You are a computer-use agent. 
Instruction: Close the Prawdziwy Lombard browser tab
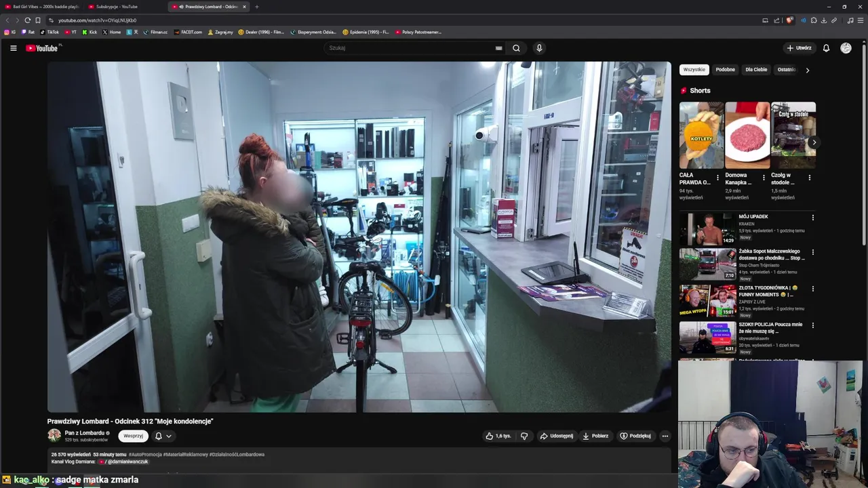click(244, 7)
